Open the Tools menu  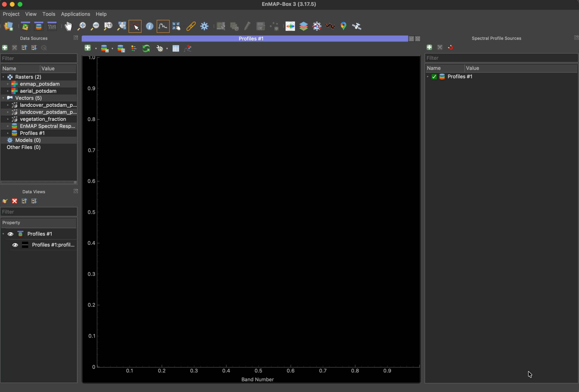(x=49, y=14)
